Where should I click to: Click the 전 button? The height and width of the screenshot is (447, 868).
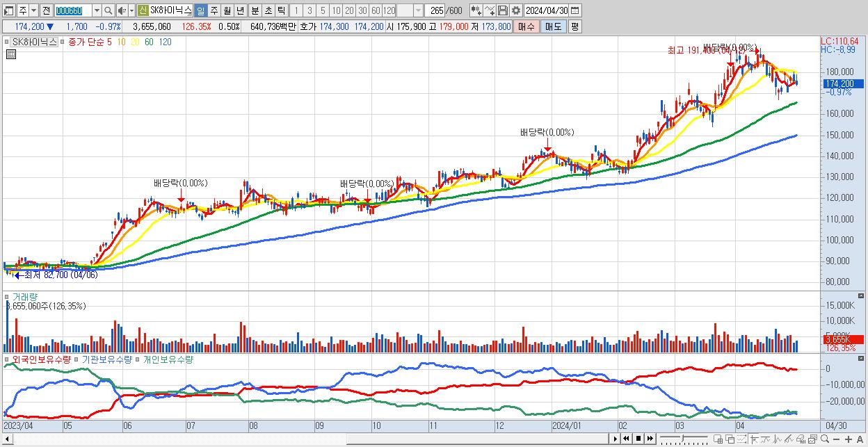click(x=46, y=10)
